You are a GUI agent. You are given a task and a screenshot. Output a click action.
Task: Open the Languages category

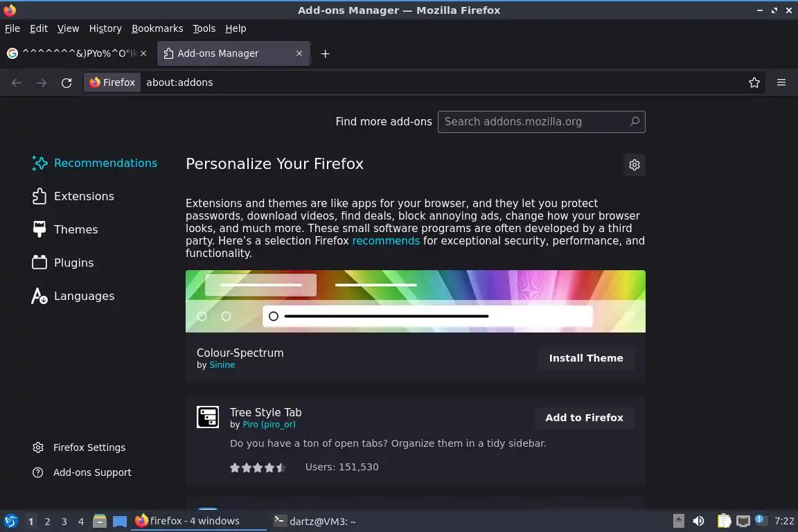[x=73, y=296]
